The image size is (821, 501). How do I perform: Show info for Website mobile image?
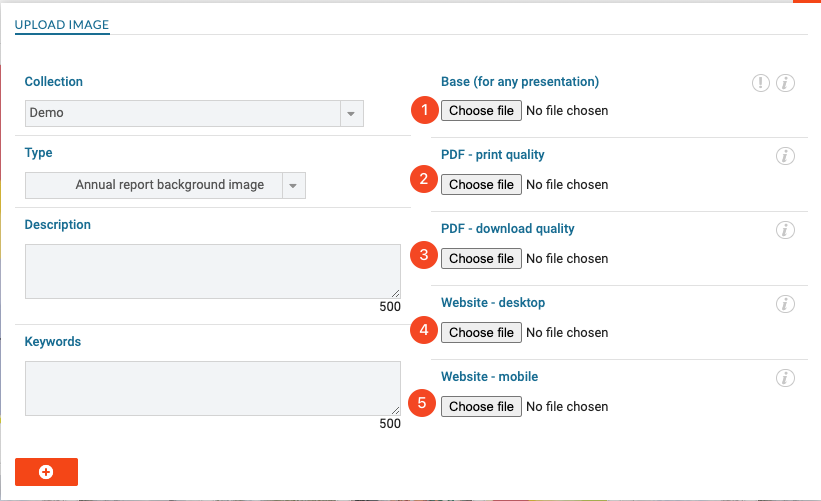click(x=785, y=378)
